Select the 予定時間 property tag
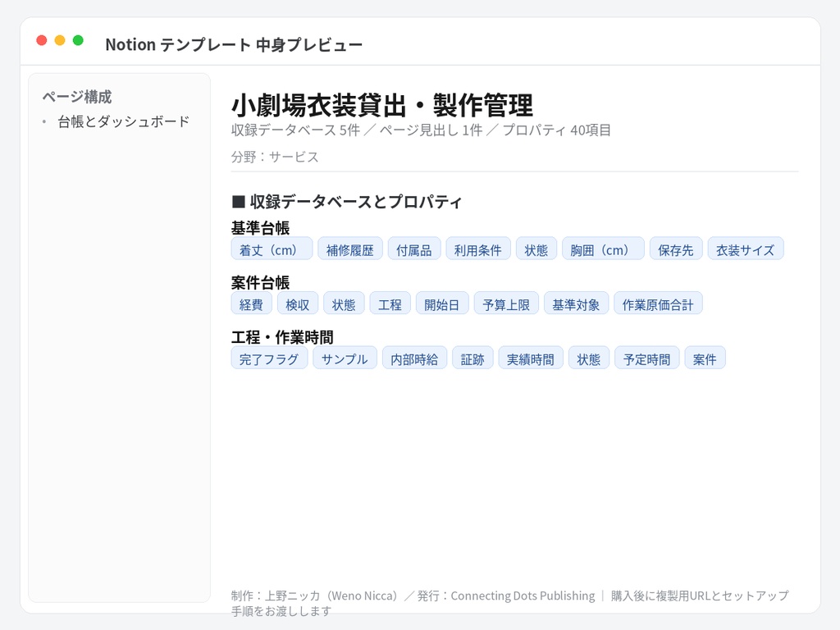The width and height of the screenshot is (840, 630). coord(646,358)
